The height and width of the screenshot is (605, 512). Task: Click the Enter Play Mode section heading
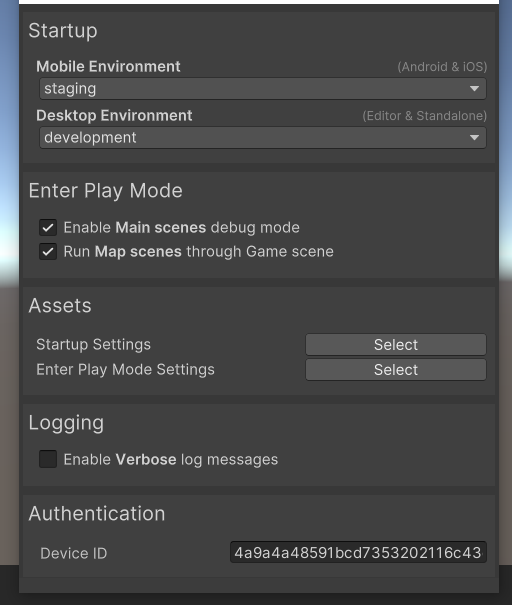point(105,191)
